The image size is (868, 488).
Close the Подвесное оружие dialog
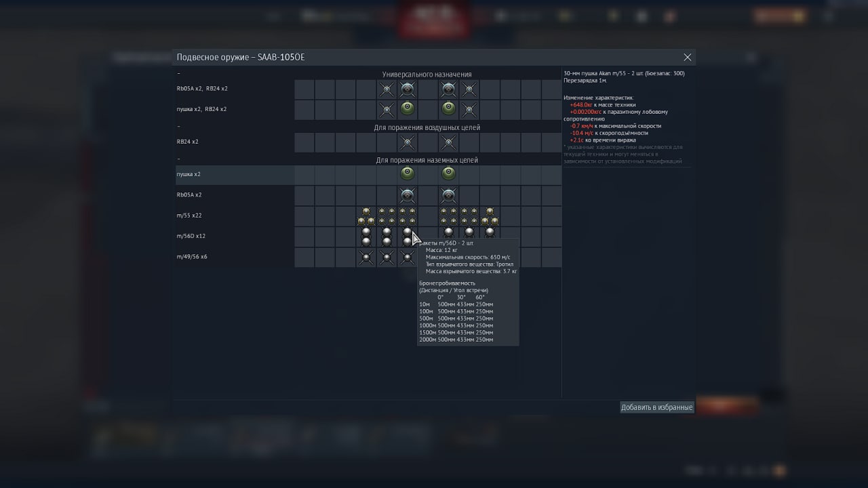coord(688,58)
